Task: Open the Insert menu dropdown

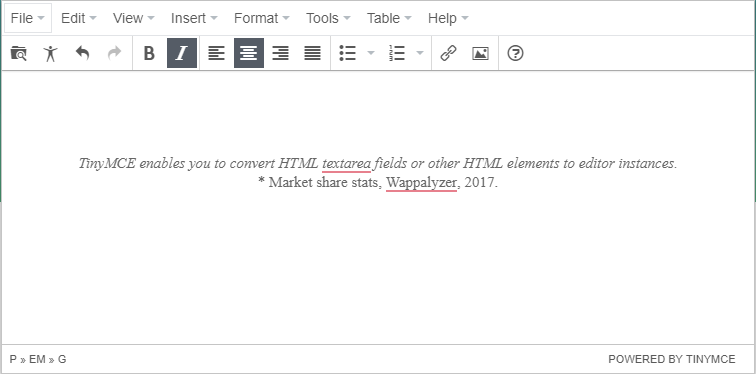Action: click(x=194, y=18)
